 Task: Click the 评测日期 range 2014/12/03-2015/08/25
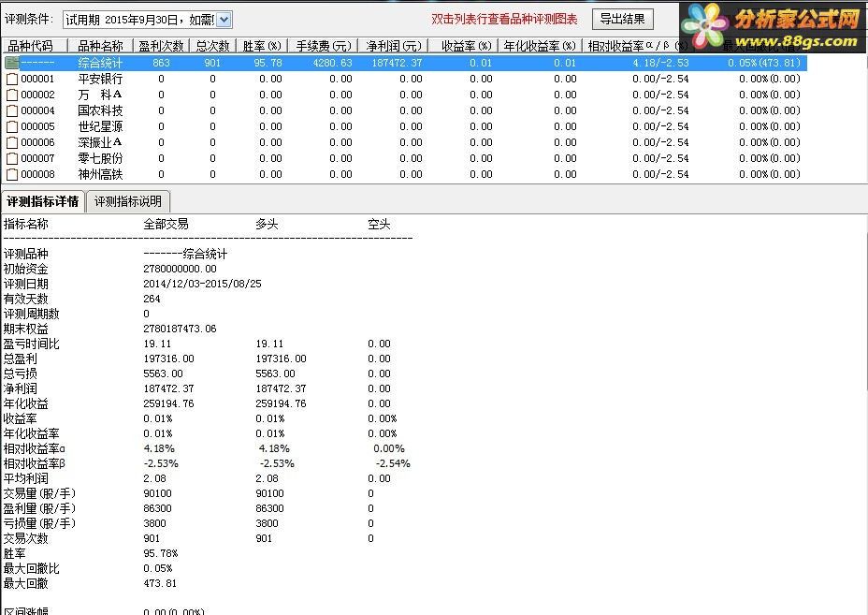(x=202, y=284)
